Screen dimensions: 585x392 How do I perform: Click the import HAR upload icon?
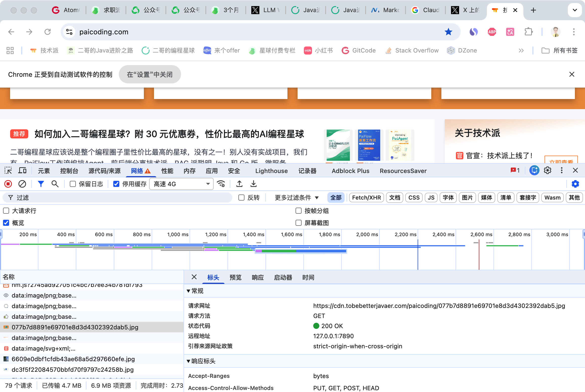coord(239,184)
